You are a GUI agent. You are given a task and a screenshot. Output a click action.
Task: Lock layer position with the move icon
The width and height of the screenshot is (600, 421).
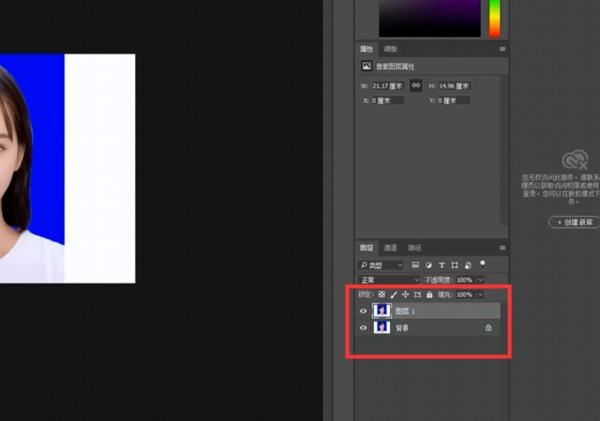point(405,295)
